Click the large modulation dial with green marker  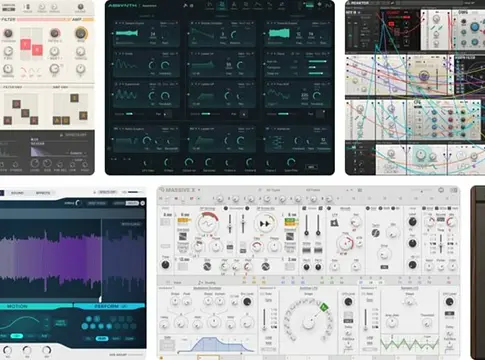click(309, 322)
